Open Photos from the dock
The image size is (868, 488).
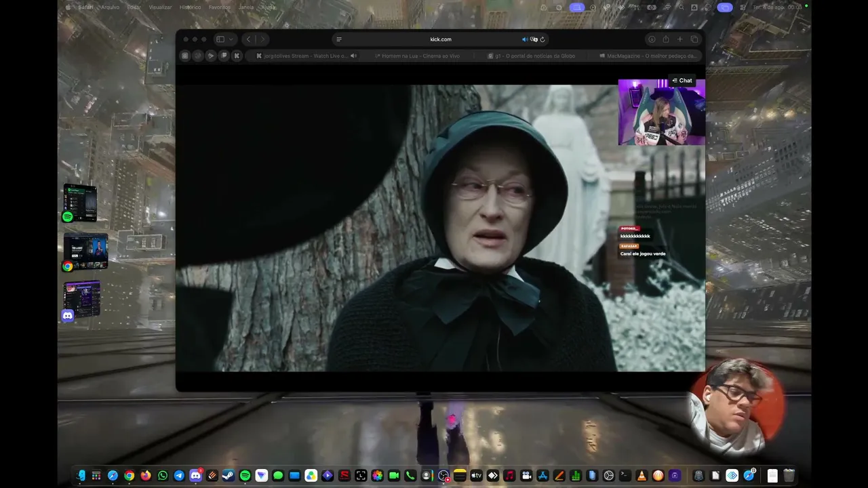click(377, 476)
